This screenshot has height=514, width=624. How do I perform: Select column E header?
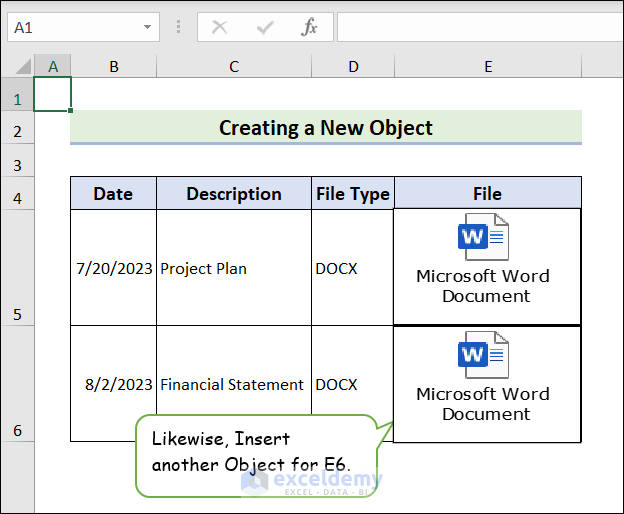click(488, 66)
